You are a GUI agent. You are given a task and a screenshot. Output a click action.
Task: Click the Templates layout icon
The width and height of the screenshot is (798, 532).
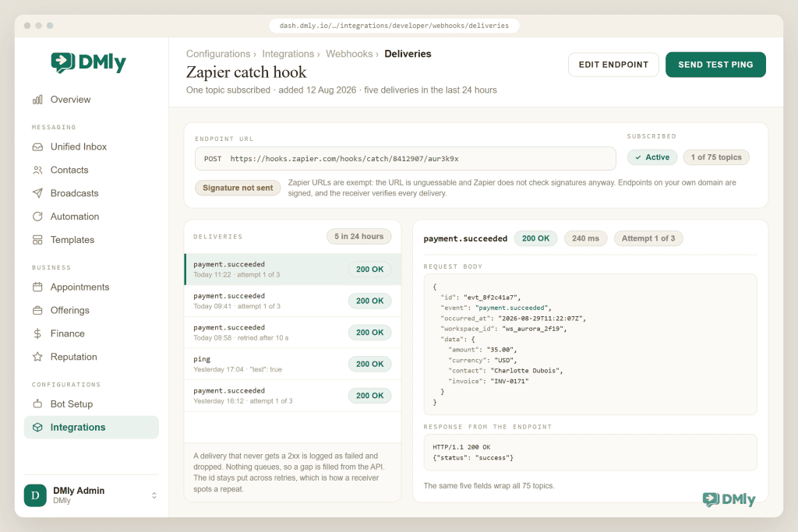pyautogui.click(x=37, y=240)
